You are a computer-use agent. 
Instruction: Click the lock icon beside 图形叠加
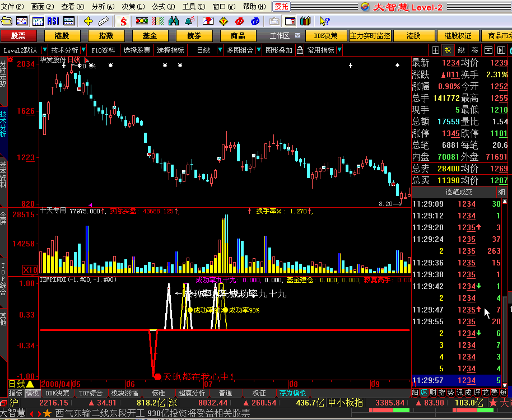[300, 50]
